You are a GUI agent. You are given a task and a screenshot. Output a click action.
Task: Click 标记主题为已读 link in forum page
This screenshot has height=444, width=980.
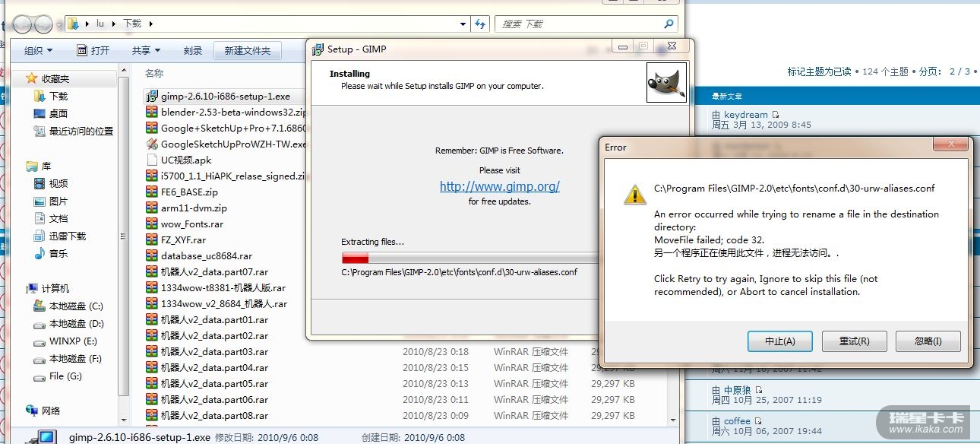[819, 71]
